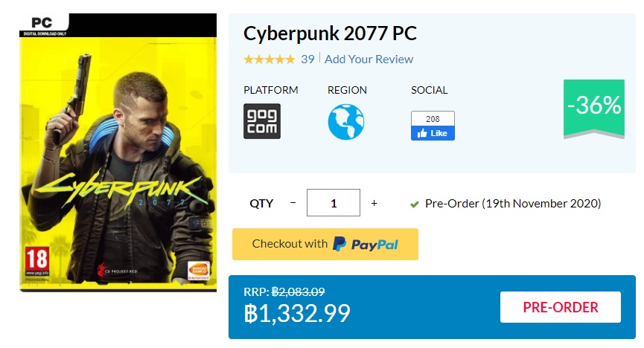The image size is (644, 348).
Task: Click the Cyberpunk 2077 PC title
Action: (x=330, y=33)
